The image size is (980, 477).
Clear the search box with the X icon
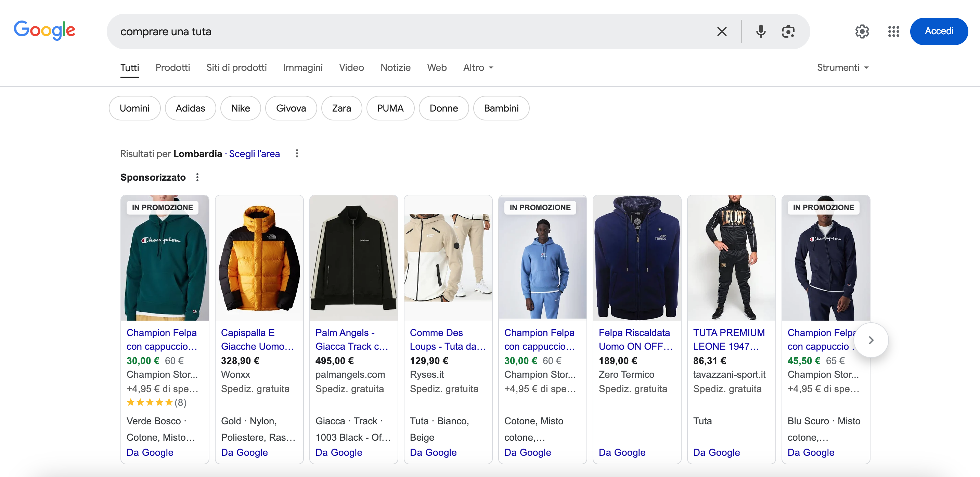[722, 31]
